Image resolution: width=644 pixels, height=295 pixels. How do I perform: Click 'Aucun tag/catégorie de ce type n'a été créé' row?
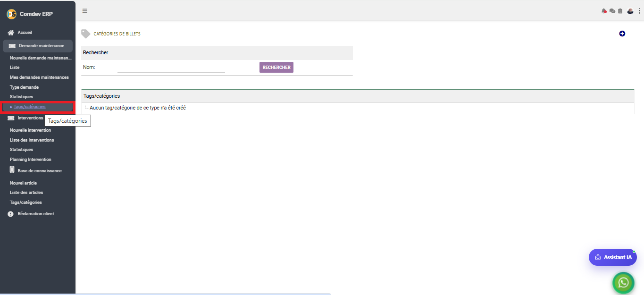click(358, 108)
